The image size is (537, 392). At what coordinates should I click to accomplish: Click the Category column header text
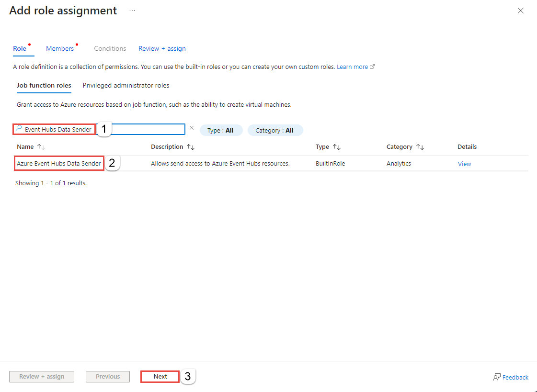[400, 147]
